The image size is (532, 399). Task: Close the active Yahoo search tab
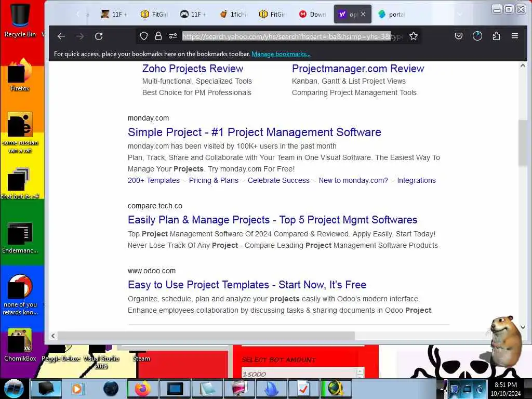click(x=363, y=14)
